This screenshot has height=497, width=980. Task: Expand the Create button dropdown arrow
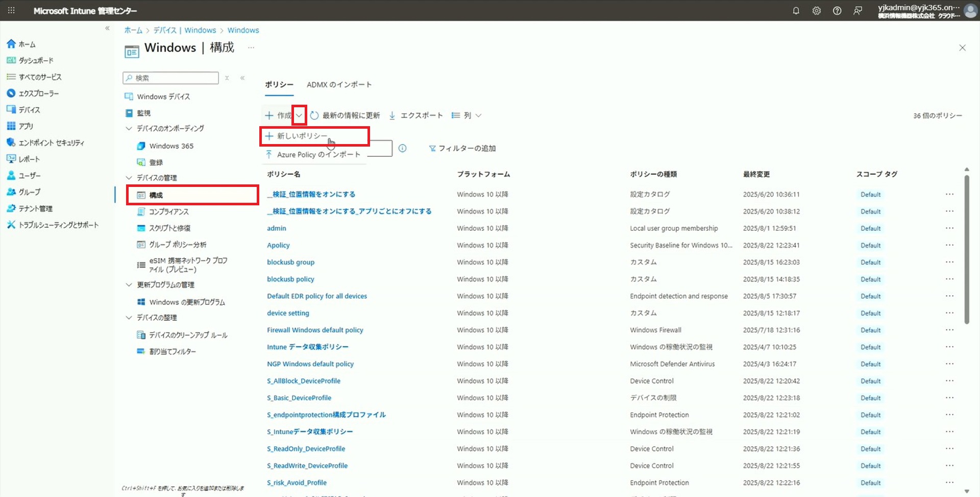pyautogui.click(x=299, y=115)
